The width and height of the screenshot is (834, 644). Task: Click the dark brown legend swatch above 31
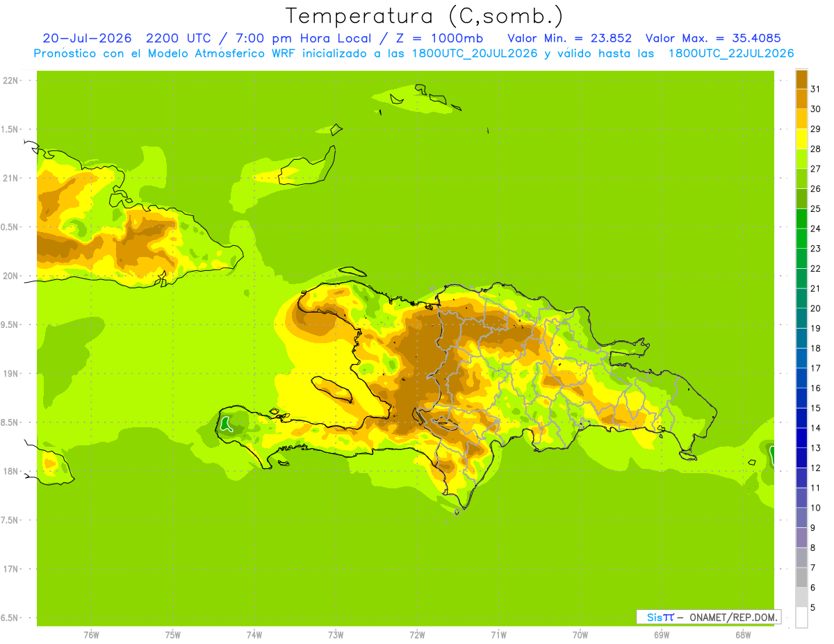[x=801, y=79]
